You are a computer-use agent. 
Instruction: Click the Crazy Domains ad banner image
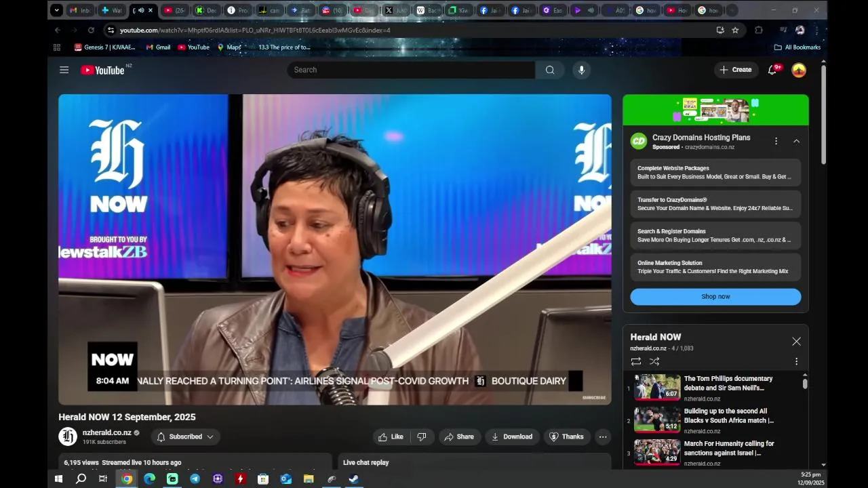tap(715, 110)
